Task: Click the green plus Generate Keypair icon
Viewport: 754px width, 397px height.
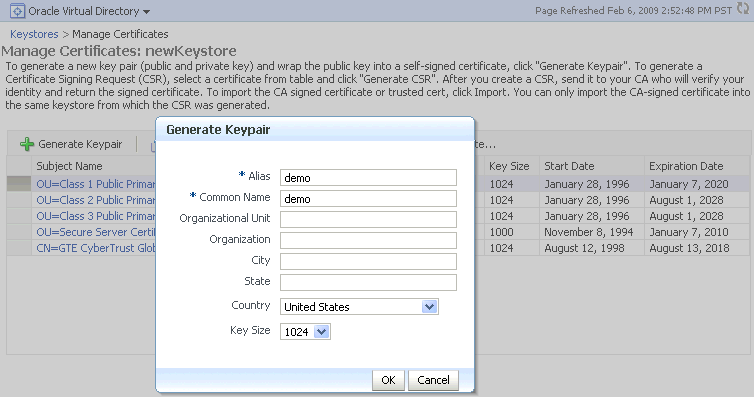Action: pos(27,144)
